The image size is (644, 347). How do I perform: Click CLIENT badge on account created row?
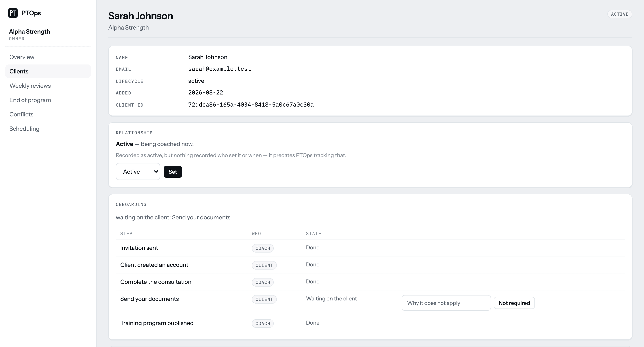pos(264,265)
